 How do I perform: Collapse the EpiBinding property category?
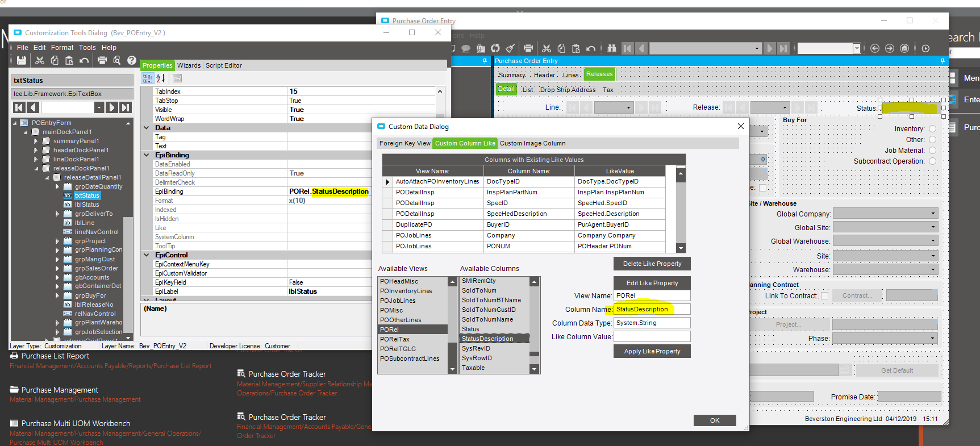147,155
